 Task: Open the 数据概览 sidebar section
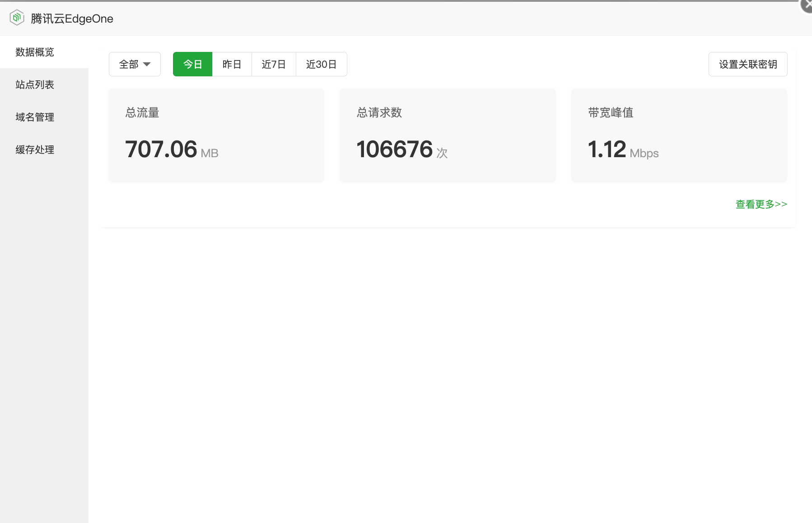click(35, 52)
